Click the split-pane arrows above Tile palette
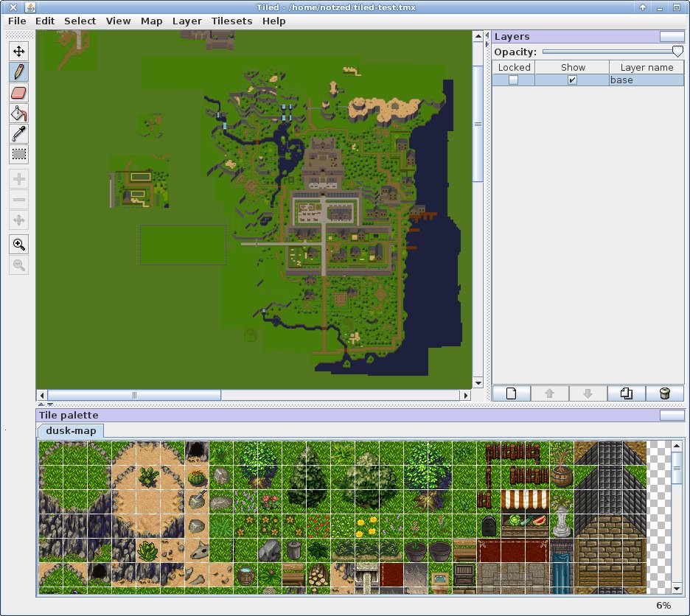Image resolution: width=690 pixels, height=616 pixels. click(x=45, y=405)
